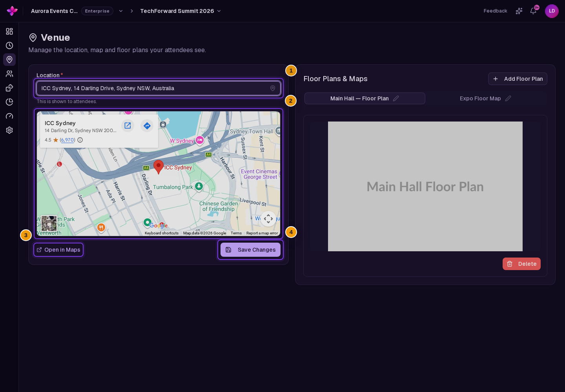Click the Tumbalong Park tree map pin
Image resolution: width=565 pixels, height=392 pixels.
pyautogui.click(x=199, y=186)
